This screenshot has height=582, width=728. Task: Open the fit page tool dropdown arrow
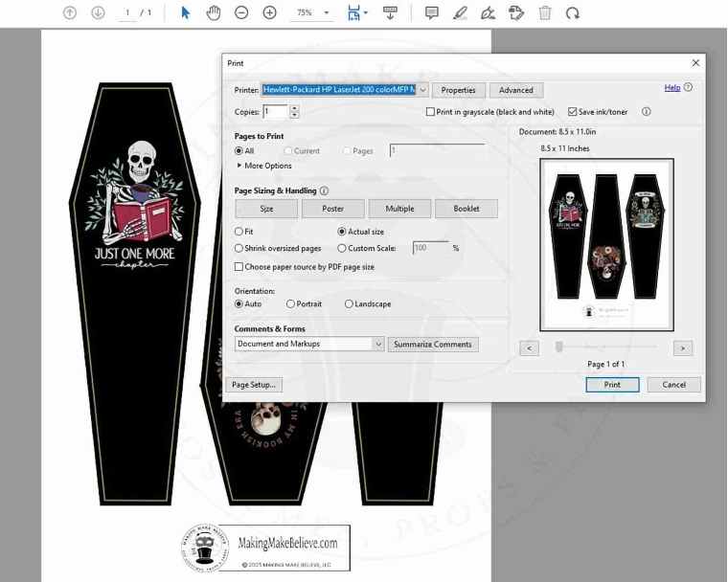pos(366,12)
